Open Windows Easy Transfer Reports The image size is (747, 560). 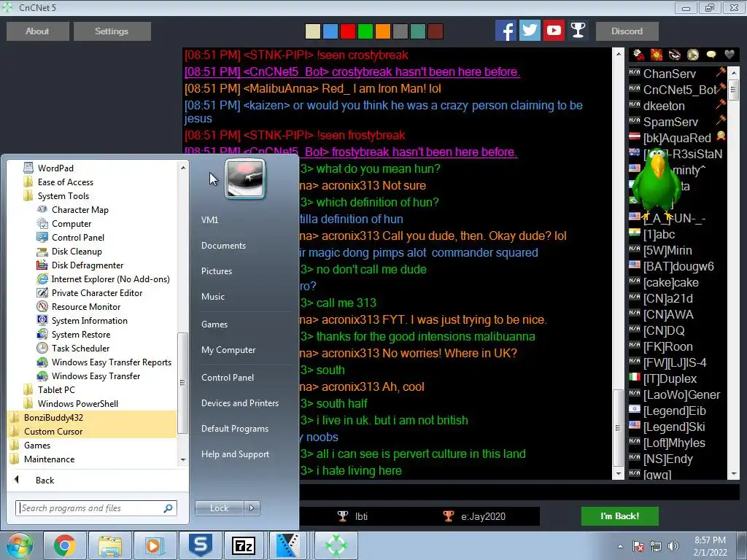(x=112, y=362)
